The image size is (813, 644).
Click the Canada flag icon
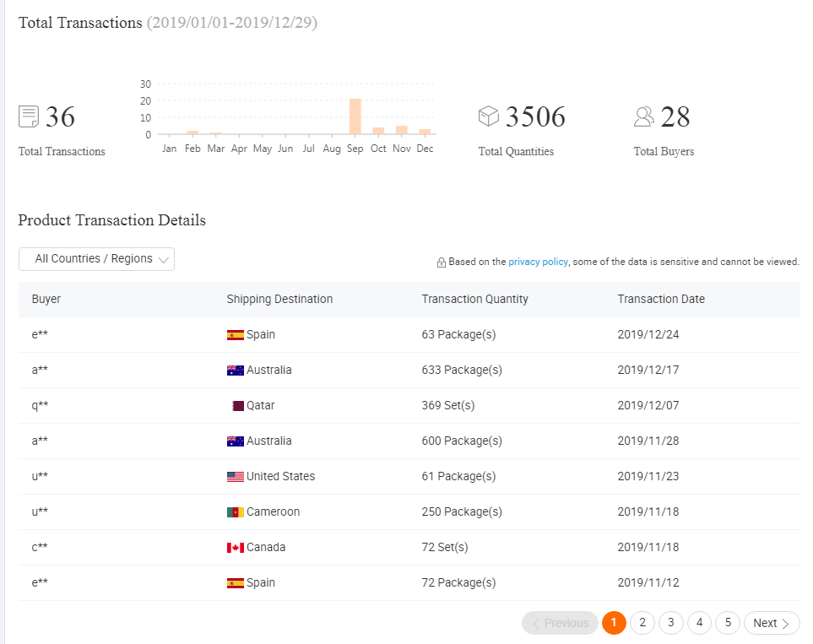tap(236, 548)
